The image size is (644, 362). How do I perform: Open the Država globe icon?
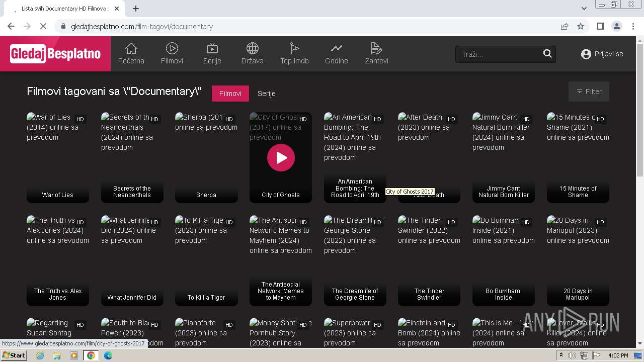tap(253, 49)
